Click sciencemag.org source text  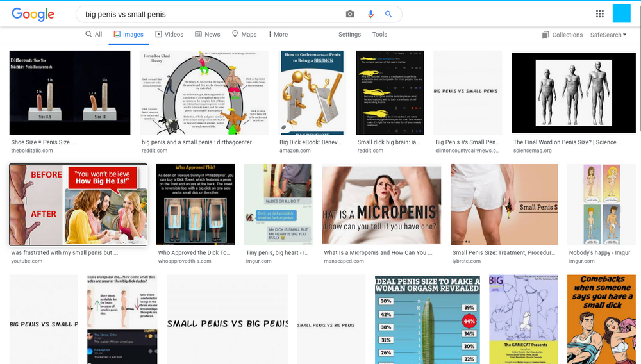click(532, 151)
